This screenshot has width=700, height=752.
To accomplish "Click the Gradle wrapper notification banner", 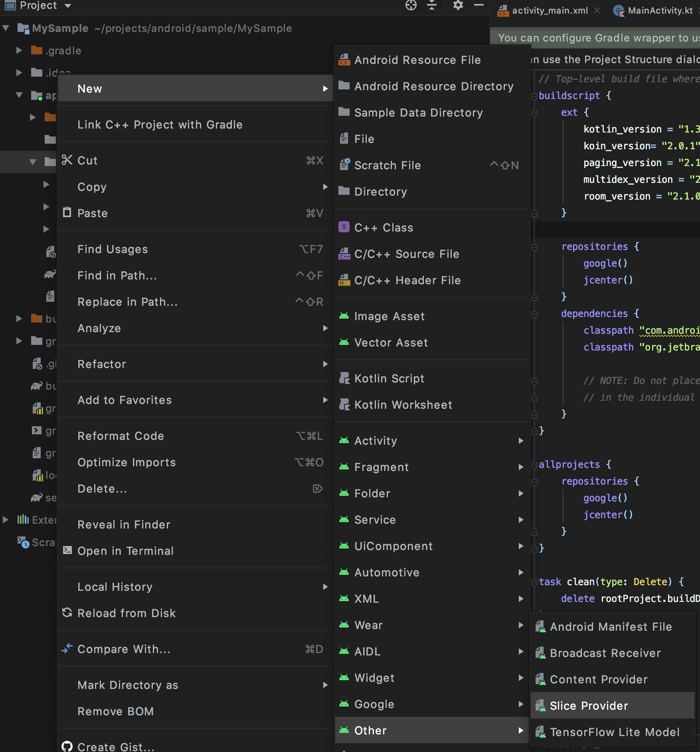I will tap(595, 38).
